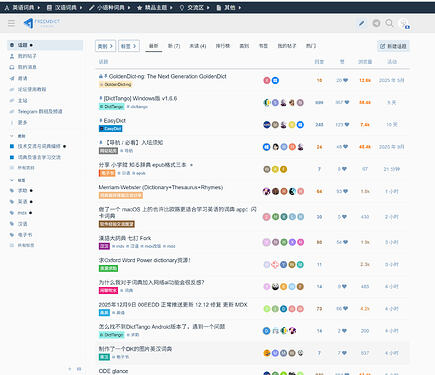
Task: Click the heart icon in the Merriam Webster row
Action: [345, 191]
